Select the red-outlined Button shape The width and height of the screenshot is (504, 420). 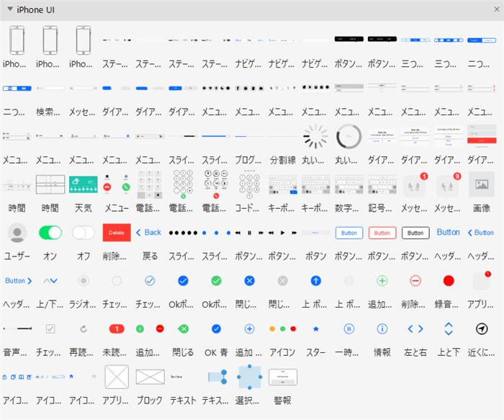(382, 233)
